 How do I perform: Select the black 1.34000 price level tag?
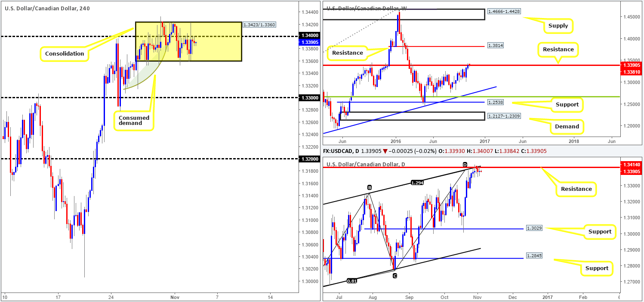tap(309, 36)
